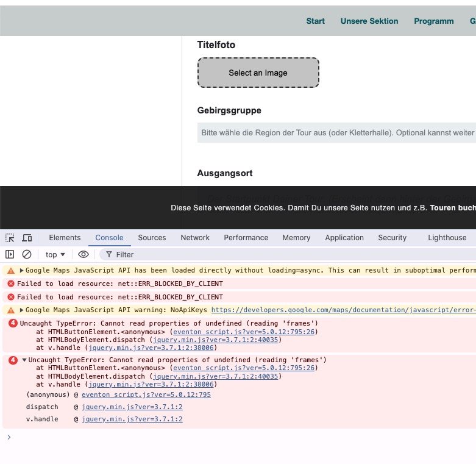Viewport: 476px width, 464px height.
Task: Click the error count badge on expanded TypeError
Action: pos(13,360)
